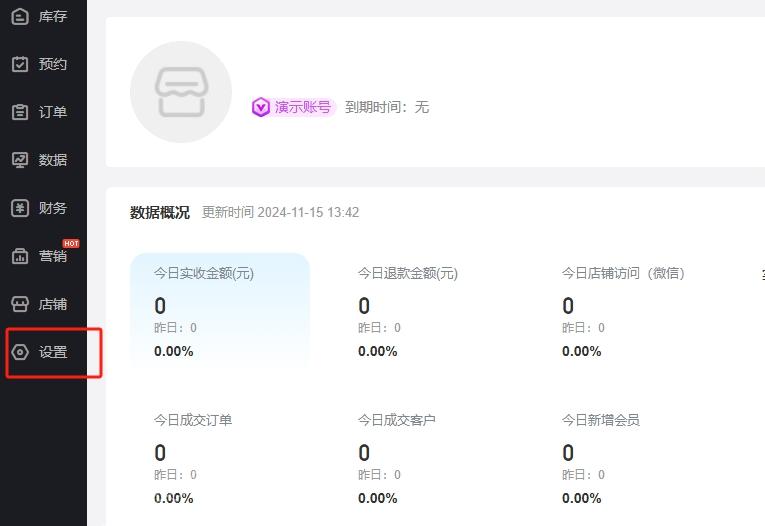Select the 营销 menu label
The height and width of the screenshot is (526, 765).
[53, 256]
